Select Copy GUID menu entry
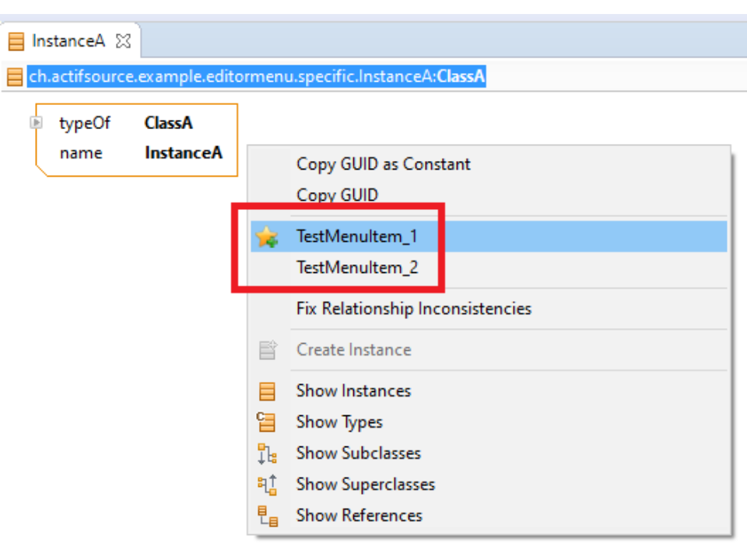The width and height of the screenshot is (747, 560). point(337,195)
